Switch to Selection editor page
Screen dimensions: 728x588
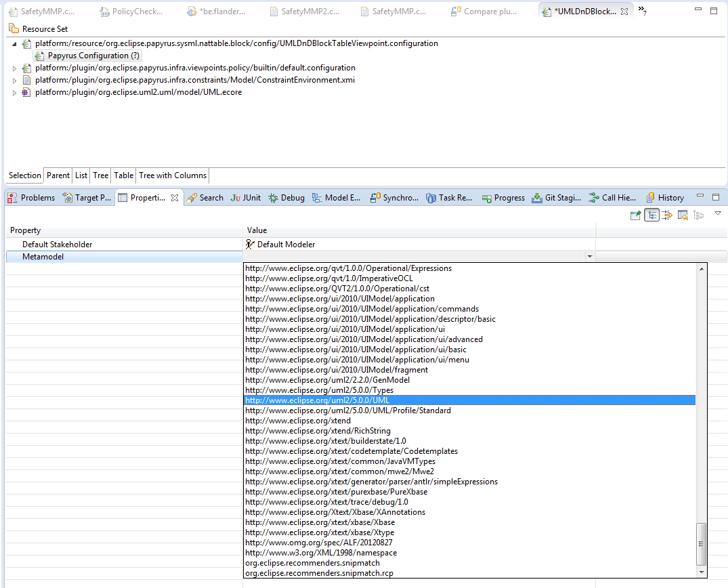(24, 175)
